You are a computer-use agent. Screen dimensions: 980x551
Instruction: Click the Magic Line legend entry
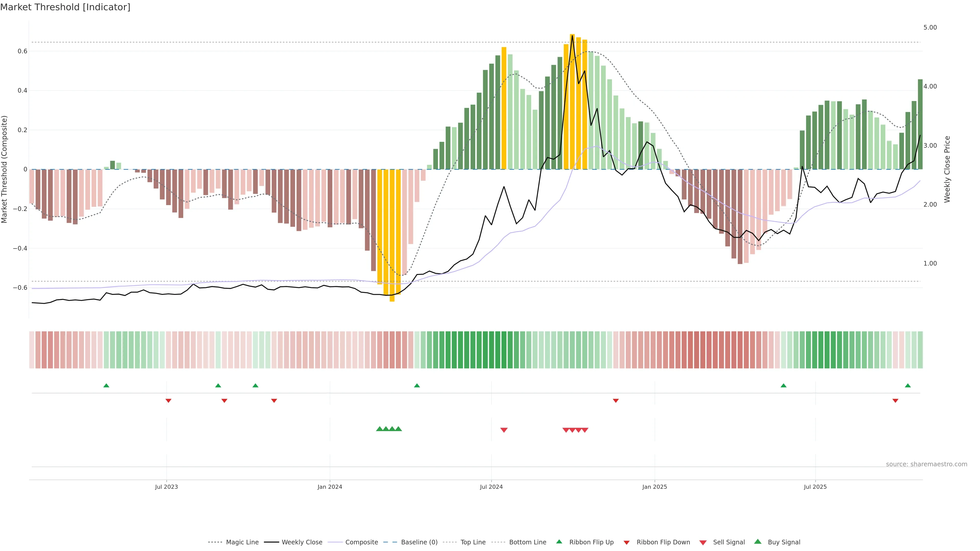(242, 542)
